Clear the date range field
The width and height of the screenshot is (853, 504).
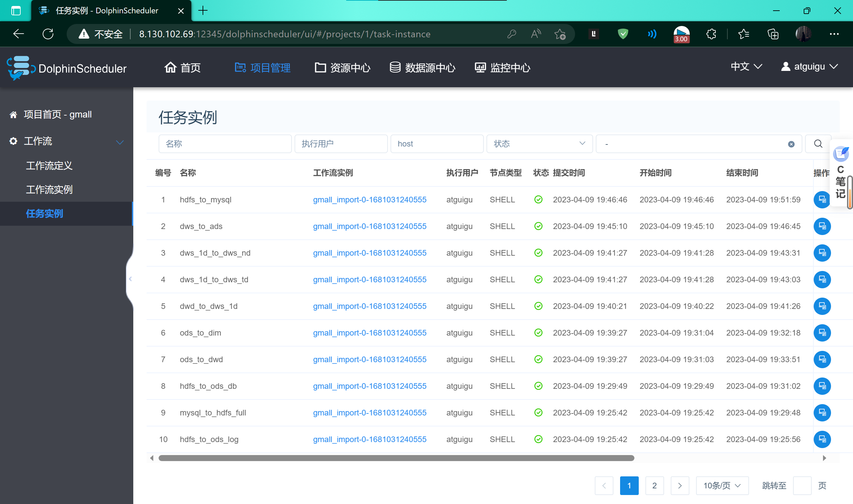coord(791,144)
